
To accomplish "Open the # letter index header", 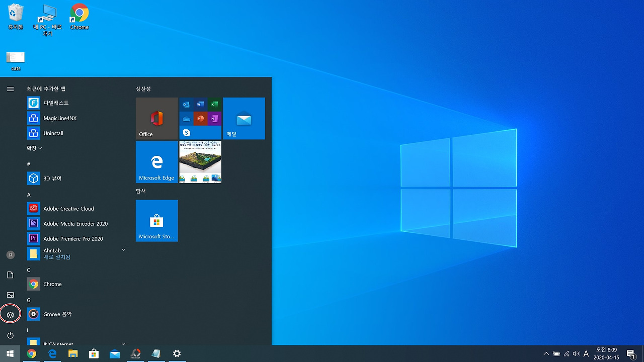I will 29,164.
